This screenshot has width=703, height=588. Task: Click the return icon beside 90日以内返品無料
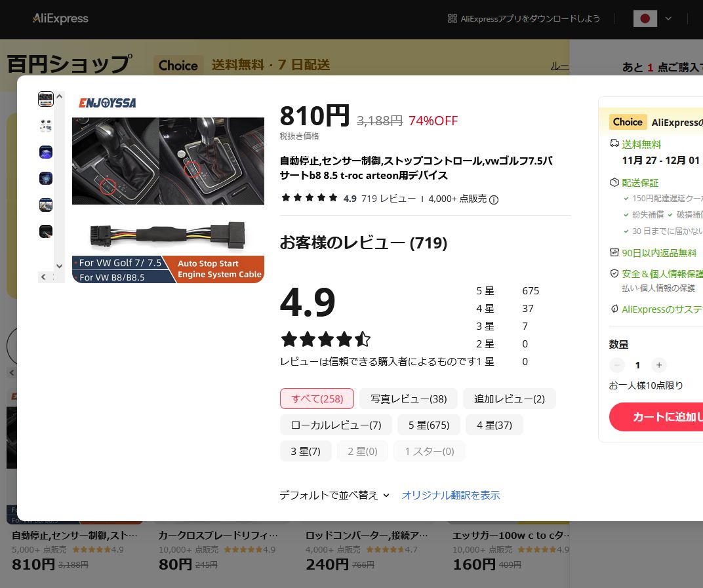tap(614, 252)
